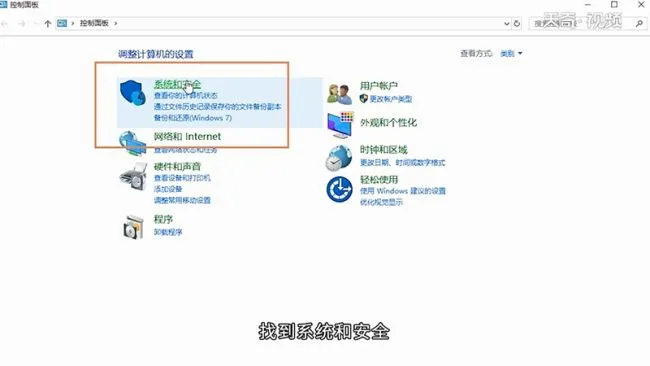Click the forward arrow navigation button
Image resolution: width=650 pixels, height=366 pixels.
(x=22, y=24)
